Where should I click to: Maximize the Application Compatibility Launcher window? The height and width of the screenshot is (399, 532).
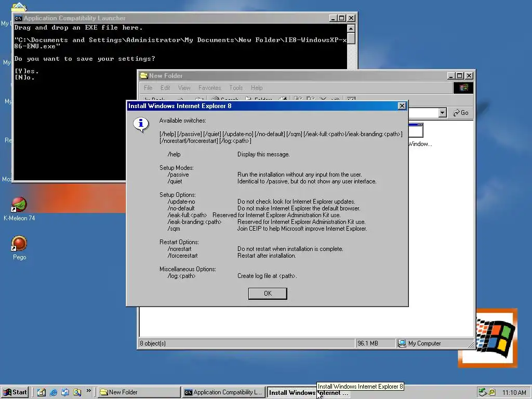click(x=342, y=18)
